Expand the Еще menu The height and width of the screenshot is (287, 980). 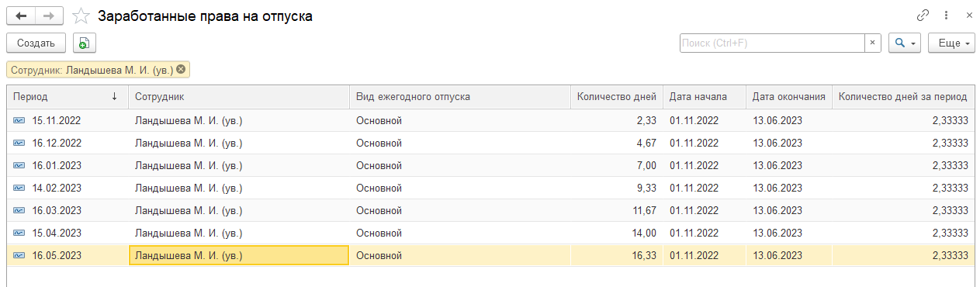click(951, 43)
